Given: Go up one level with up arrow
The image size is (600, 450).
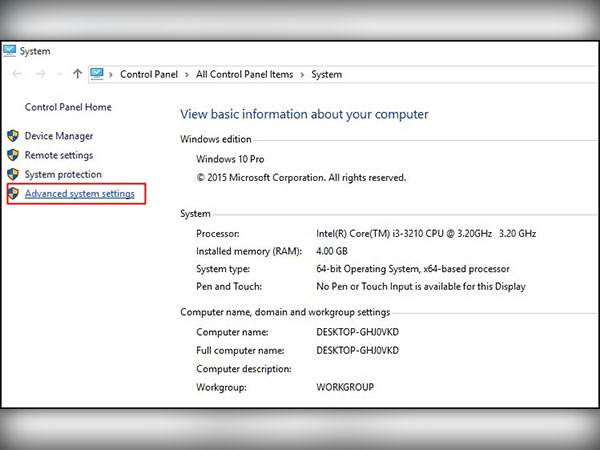Looking at the screenshot, I should [x=77, y=73].
